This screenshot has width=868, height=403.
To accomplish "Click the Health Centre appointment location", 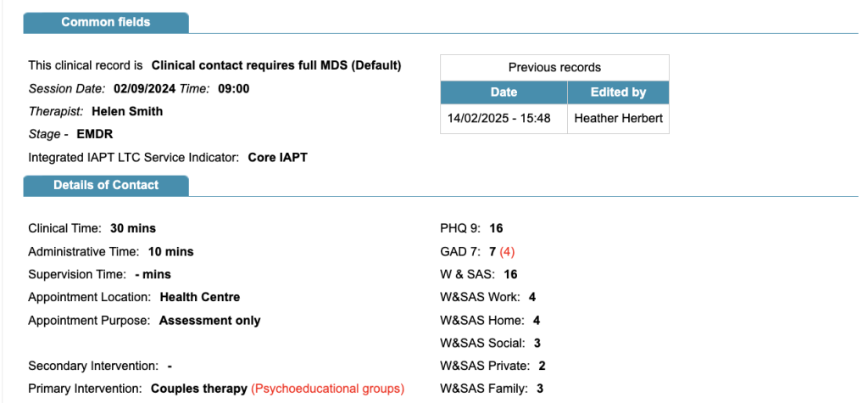I will (x=199, y=297).
